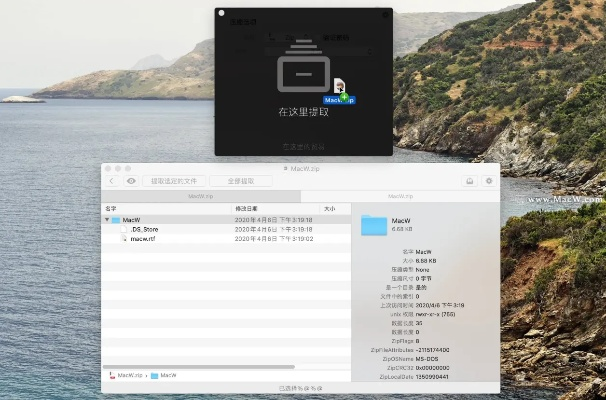Toggle the Quick Look eye preview

131,181
